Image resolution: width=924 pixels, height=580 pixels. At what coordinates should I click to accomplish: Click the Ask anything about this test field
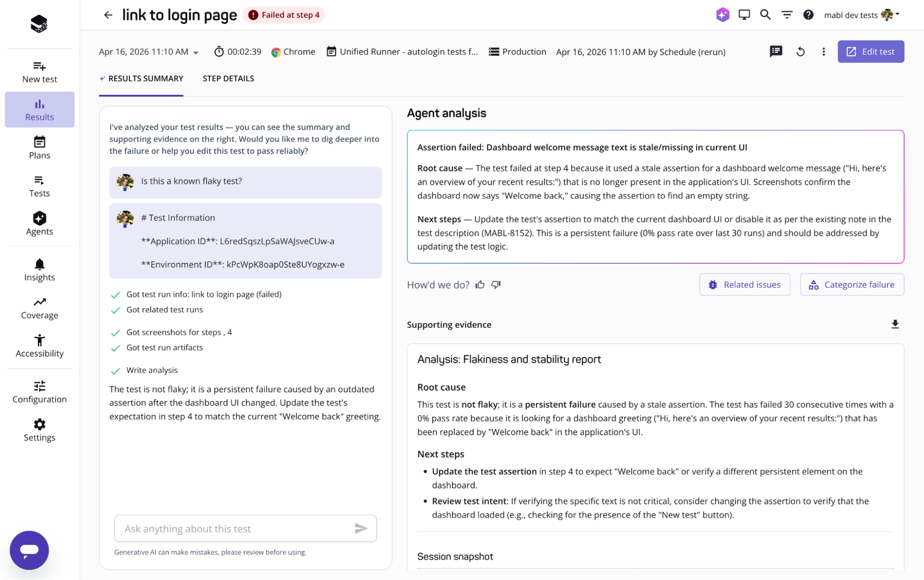click(233, 528)
